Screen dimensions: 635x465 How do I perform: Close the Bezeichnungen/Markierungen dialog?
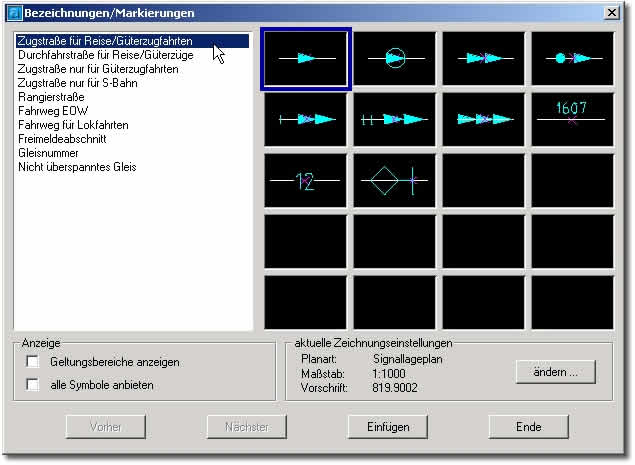click(612, 13)
